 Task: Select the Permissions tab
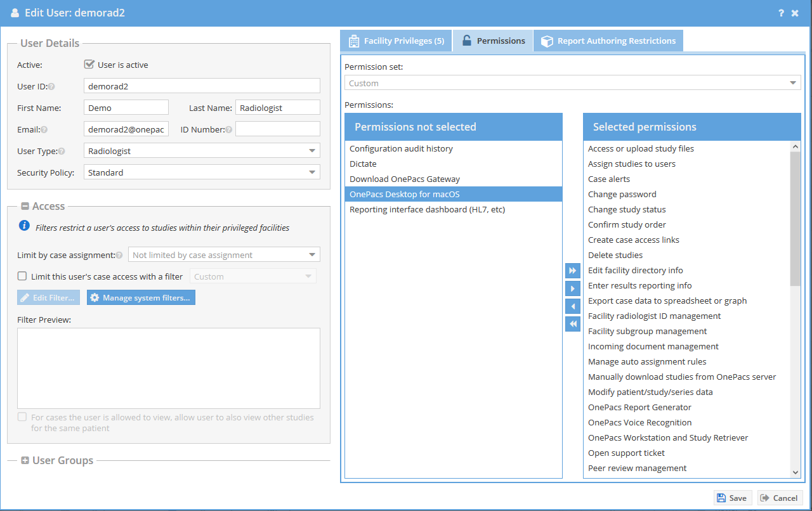point(493,41)
